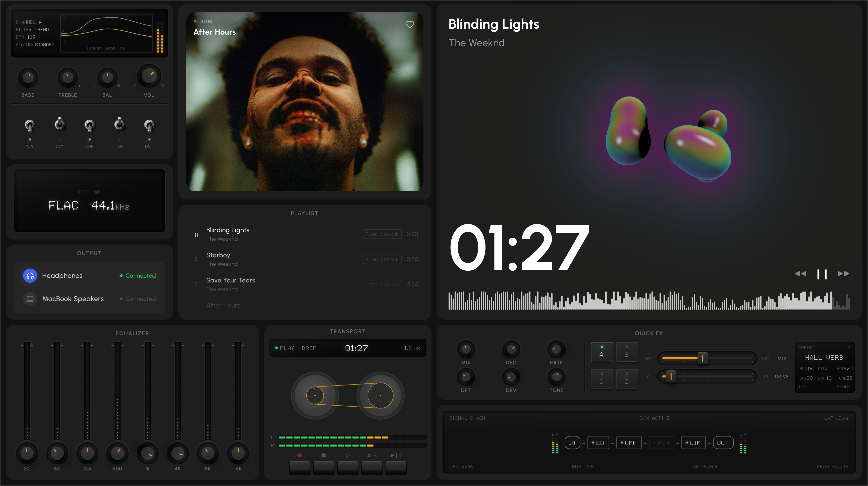Click the red record icon in Transport

point(299,455)
